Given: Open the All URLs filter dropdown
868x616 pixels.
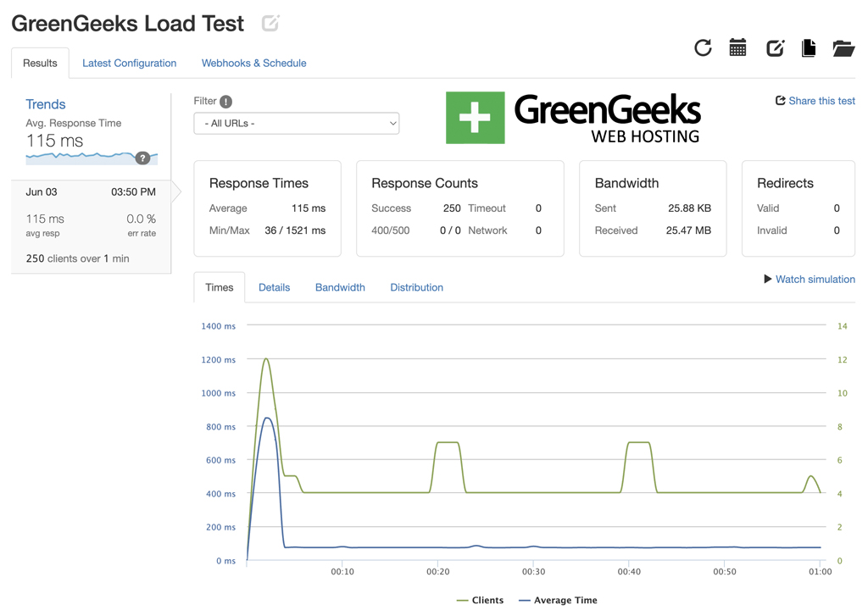Looking at the screenshot, I should (x=296, y=124).
